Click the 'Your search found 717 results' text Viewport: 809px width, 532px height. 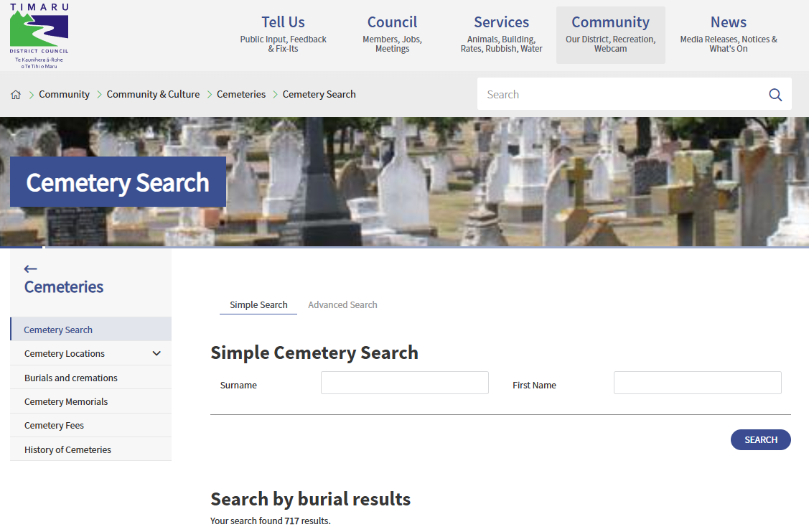271,521
